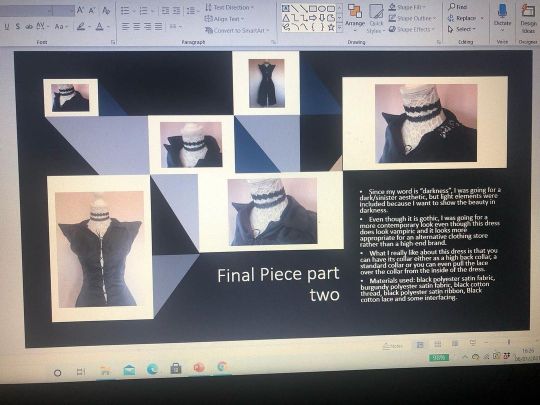The height and width of the screenshot is (405, 540).
Task: Click the Increase Font Size icon
Action: 80,10
